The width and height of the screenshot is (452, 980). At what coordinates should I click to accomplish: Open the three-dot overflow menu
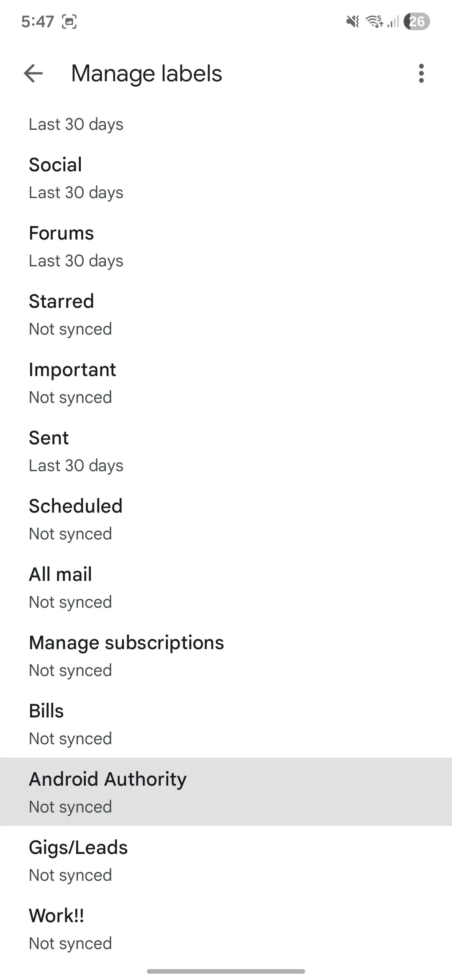(421, 74)
